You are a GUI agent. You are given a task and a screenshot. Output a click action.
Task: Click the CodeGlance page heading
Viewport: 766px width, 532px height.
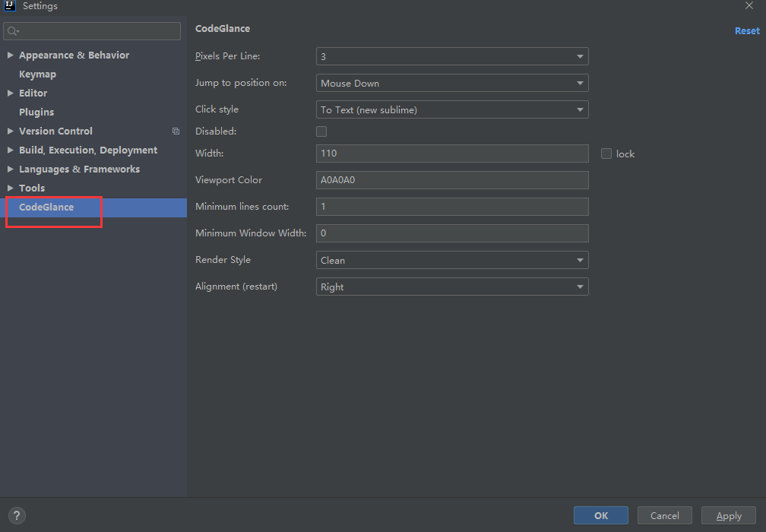point(223,28)
